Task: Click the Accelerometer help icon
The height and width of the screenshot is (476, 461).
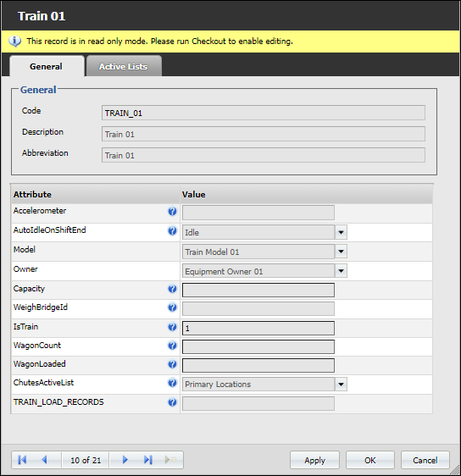Action: [x=172, y=211]
